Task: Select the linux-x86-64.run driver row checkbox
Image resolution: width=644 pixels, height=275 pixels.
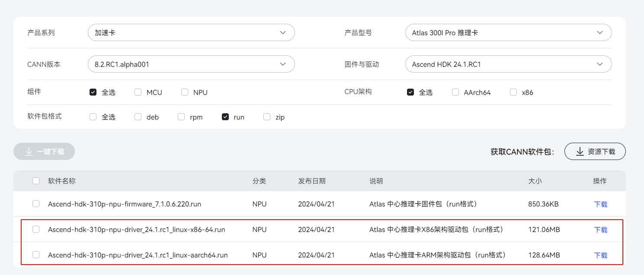Action: (x=36, y=229)
